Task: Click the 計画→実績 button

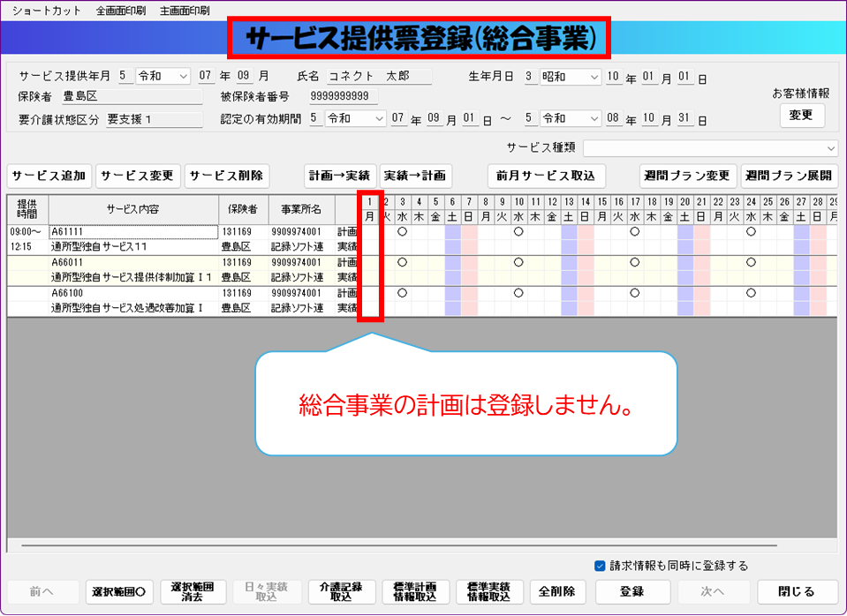Action: point(340,175)
